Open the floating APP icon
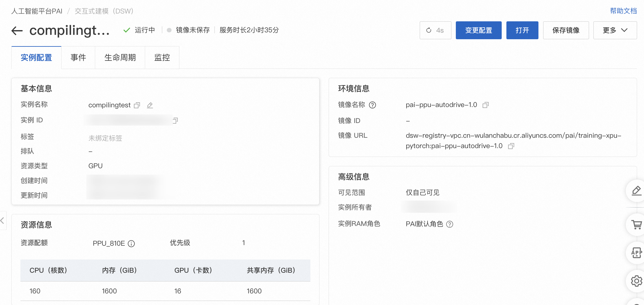This screenshot has width=644, height=305. [x=636, y=253]
